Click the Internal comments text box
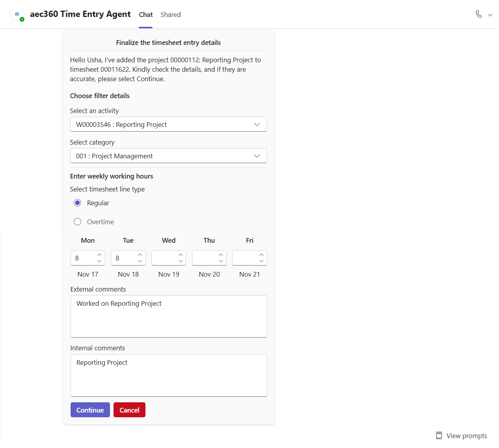The height and width of the screenshot is (448, 499). pyautogui.click(x=169, y=376)
